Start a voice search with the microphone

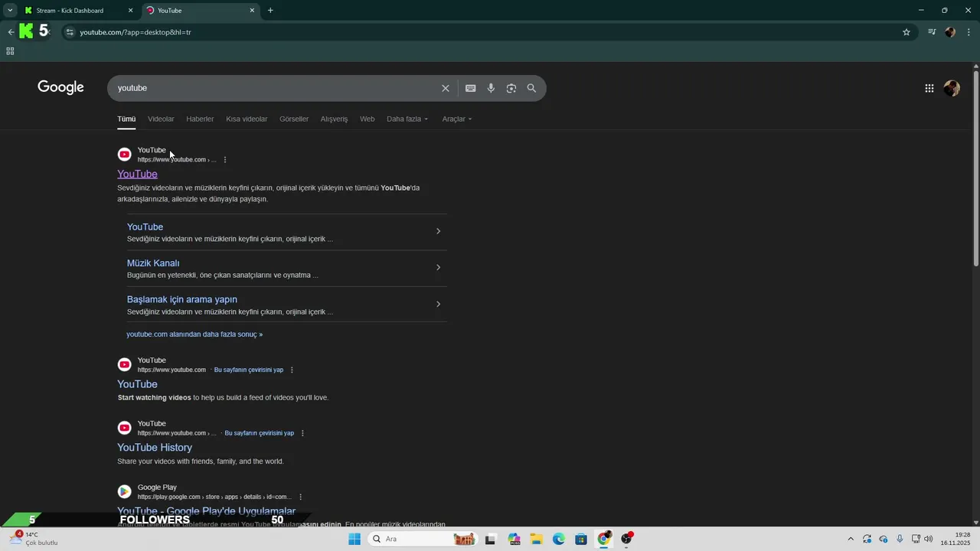[491, 88]
